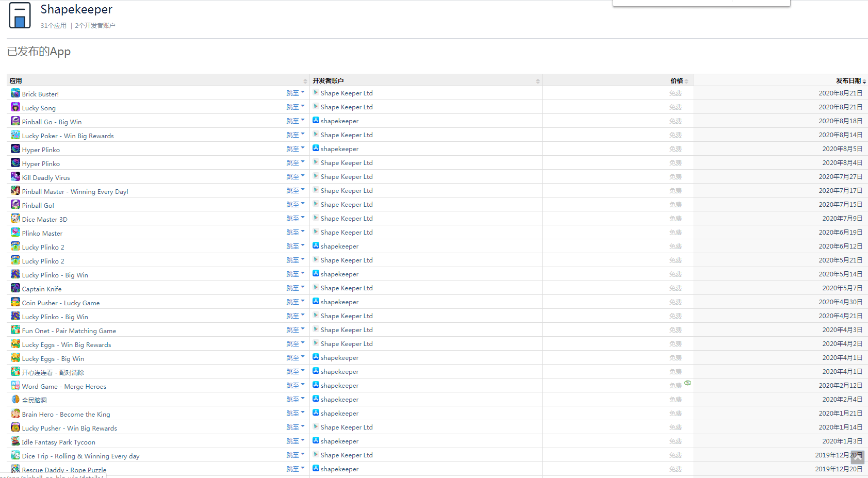Click the 全民脑洞 app icon
Viewport: 868px width, 478px height.
15,399
